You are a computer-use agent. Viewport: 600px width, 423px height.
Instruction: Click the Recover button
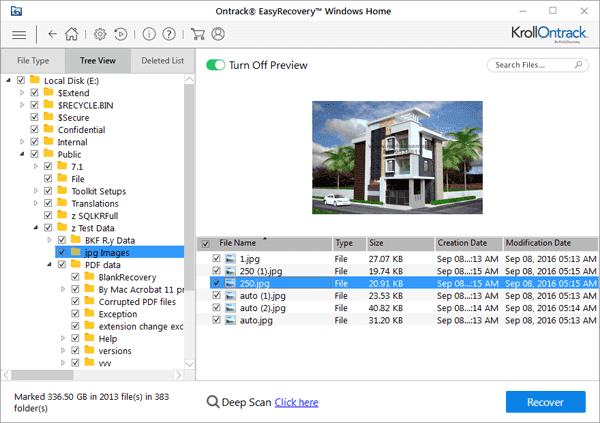point(546,402)
